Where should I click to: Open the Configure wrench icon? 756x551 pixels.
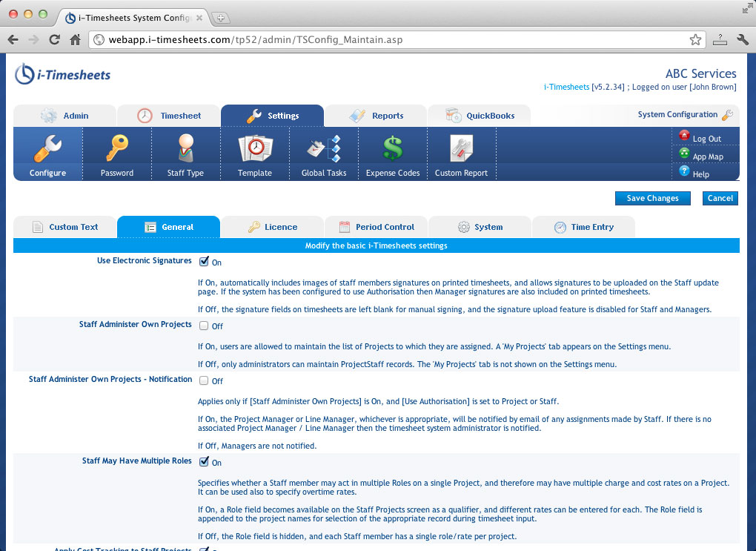coord(47,148)
